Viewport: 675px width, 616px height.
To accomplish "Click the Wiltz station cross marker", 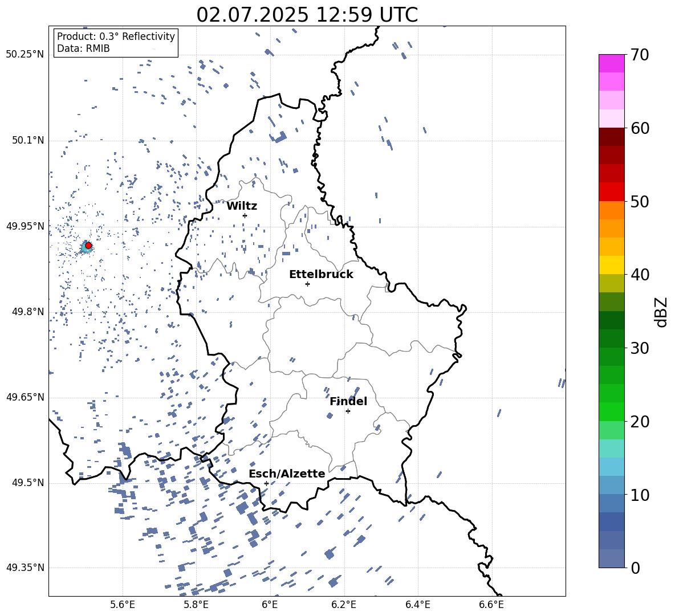I will (x=245, y=215).
